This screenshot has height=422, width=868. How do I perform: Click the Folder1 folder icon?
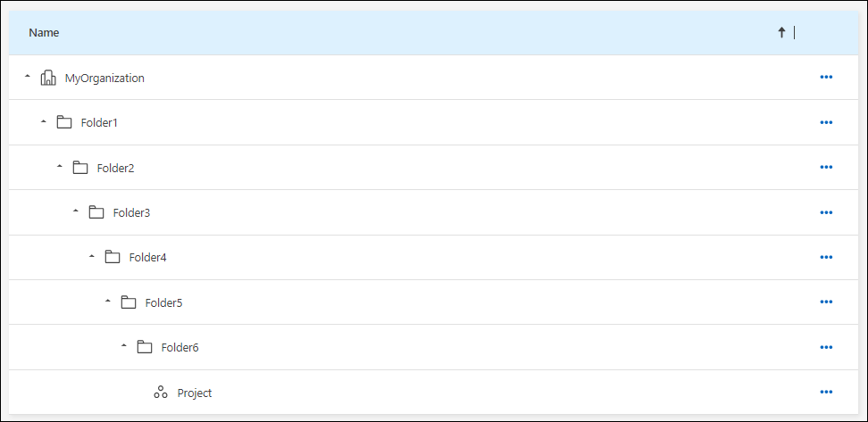pos(64,122)
